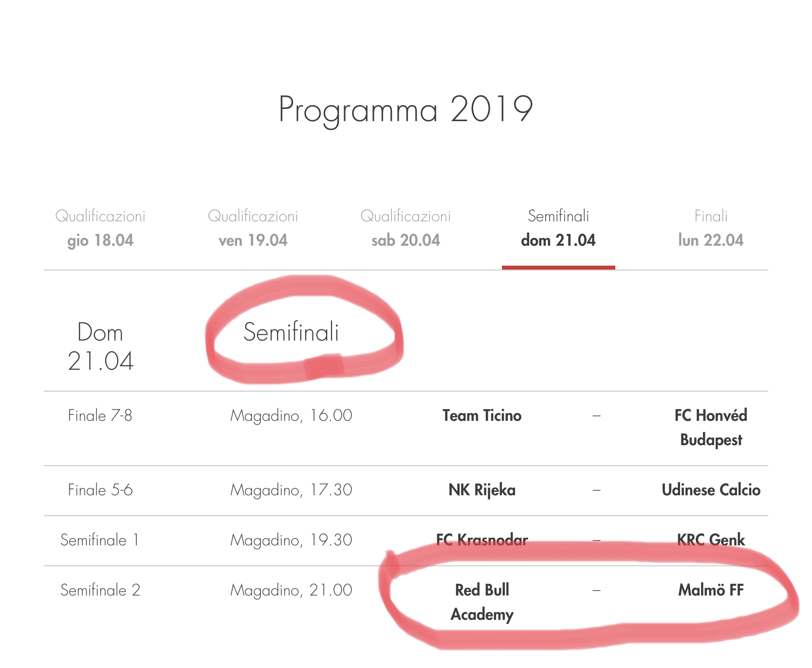Click the Udinese Calcio team name
Viewport: 812px width, 668px height.
pos(711,490)
